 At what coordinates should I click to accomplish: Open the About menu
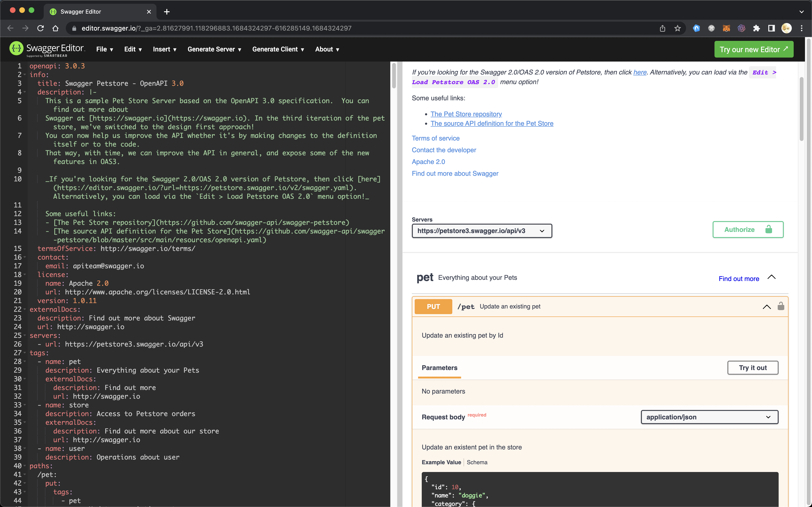point(327,49)
